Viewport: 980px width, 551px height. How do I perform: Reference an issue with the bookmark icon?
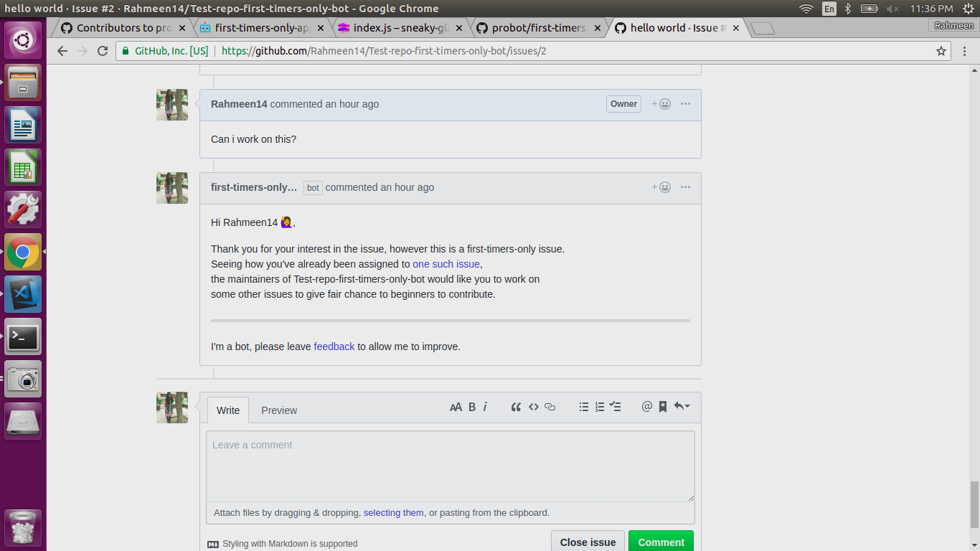[663, 407]
